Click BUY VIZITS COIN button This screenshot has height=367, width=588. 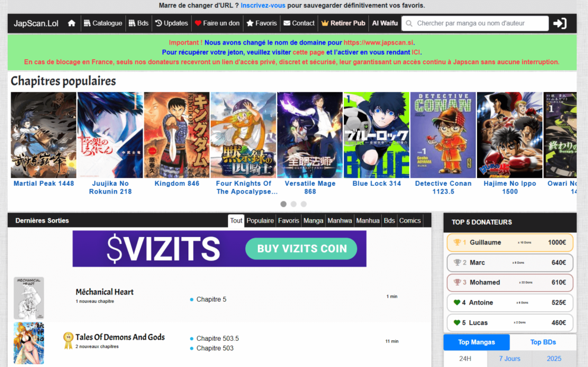coord(301,249)
